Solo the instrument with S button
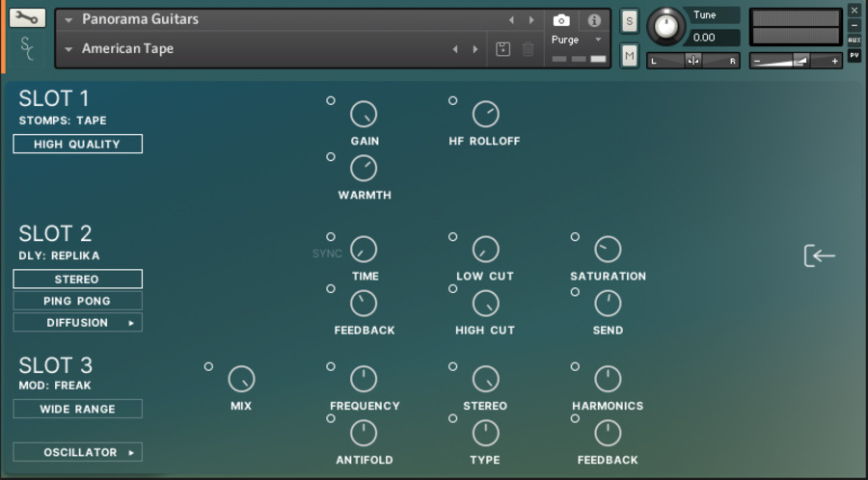868x480 pixels. tap(630, 21)
